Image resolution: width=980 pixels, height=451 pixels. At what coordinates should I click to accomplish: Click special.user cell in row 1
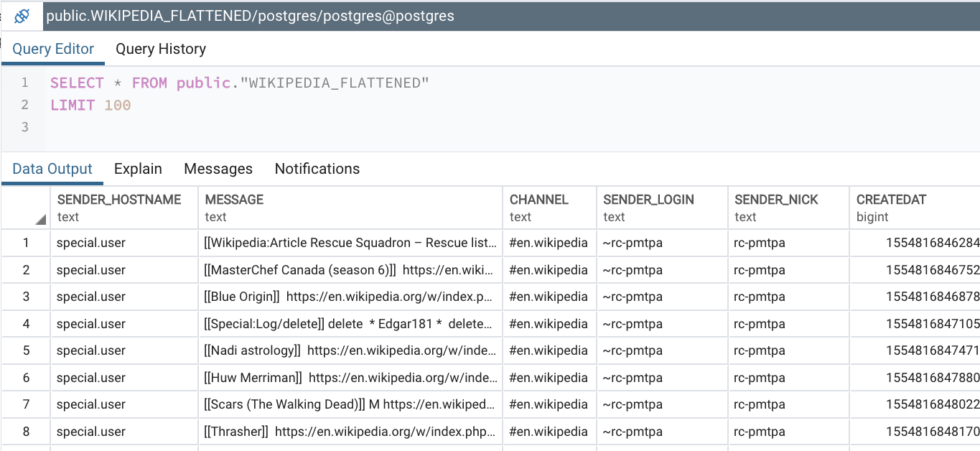click(124, 243)
